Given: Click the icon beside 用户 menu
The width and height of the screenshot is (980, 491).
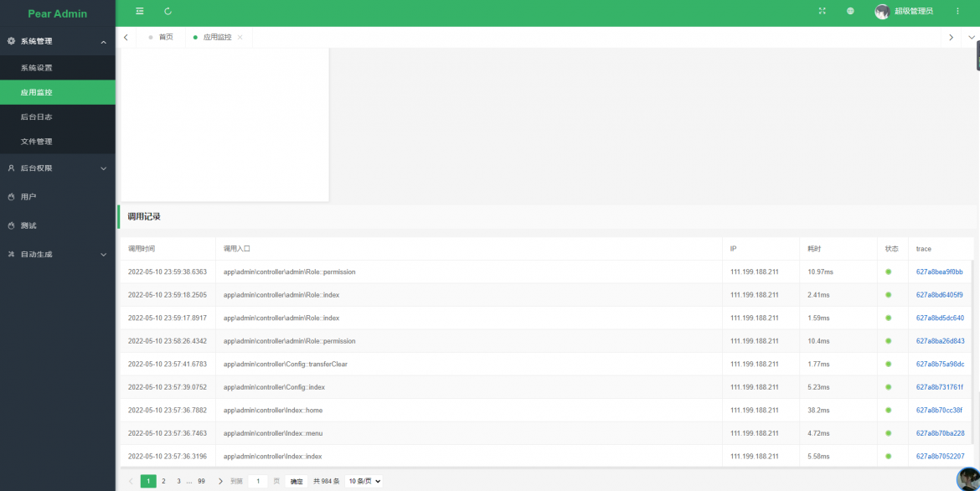Looking at the screenshot, I should pos(11,196).
